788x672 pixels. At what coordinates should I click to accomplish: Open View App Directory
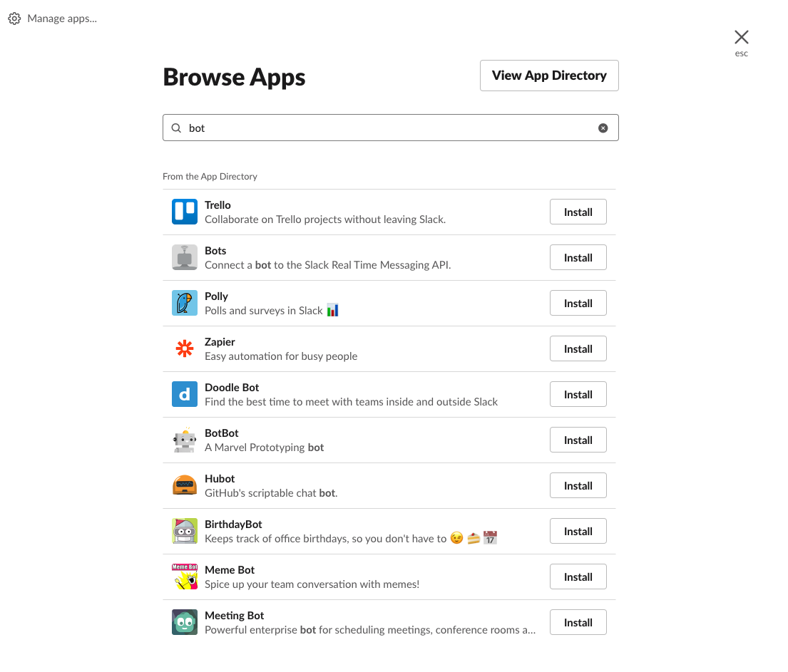tap(549, 76)
